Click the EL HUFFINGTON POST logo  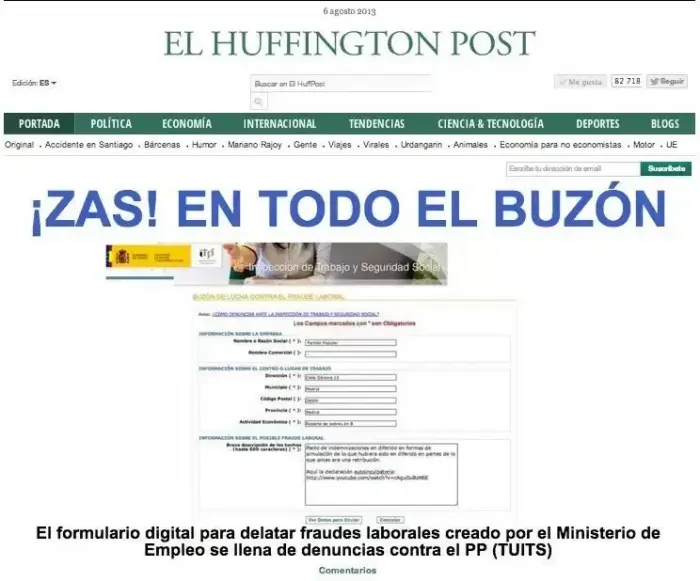pos(350,43)
